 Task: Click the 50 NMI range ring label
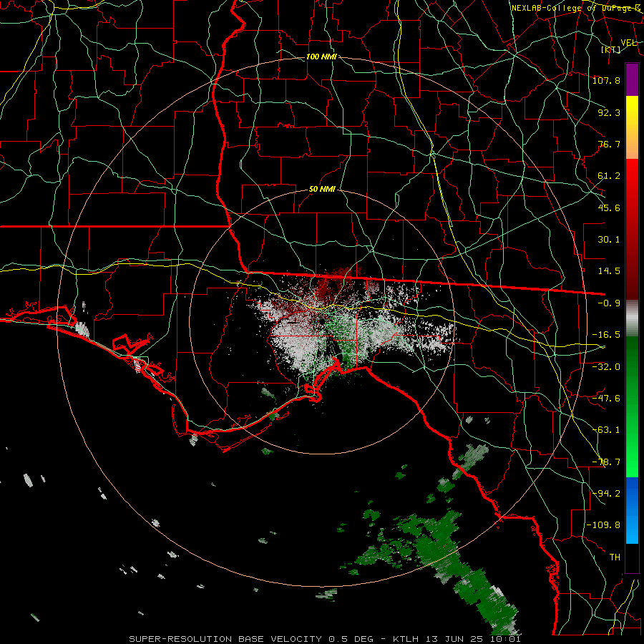(322, 189)
